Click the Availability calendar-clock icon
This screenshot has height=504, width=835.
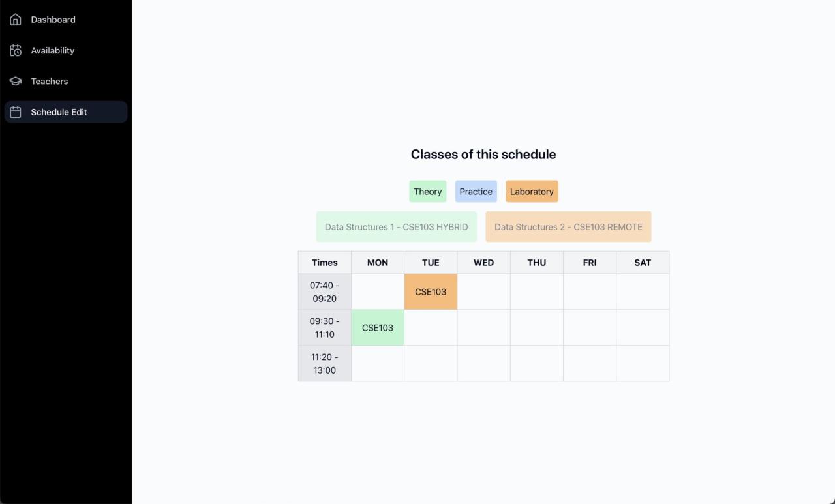16,50
